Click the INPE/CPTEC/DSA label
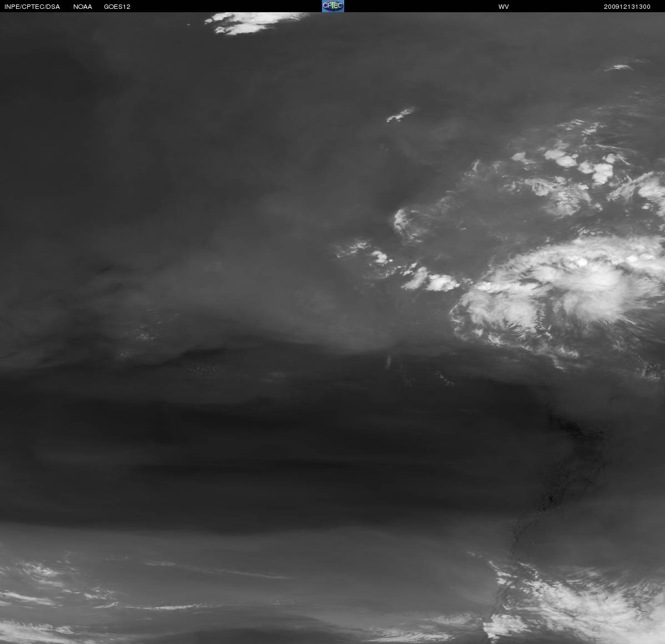 tap(32, 7)
